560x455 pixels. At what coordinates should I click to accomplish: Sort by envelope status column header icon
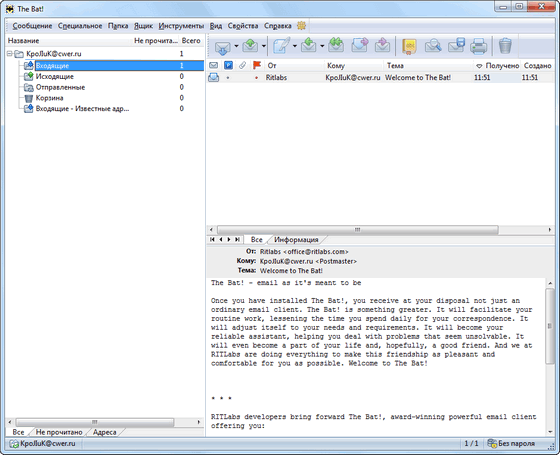coord(214,65)
